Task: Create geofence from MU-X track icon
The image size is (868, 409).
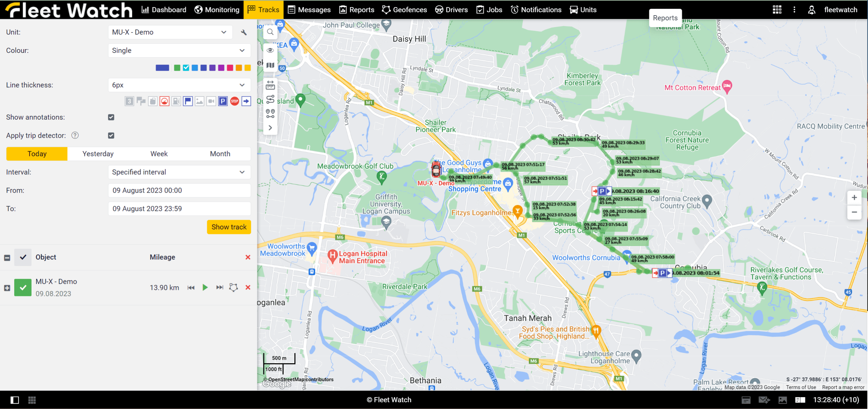Action: (233, 288)
